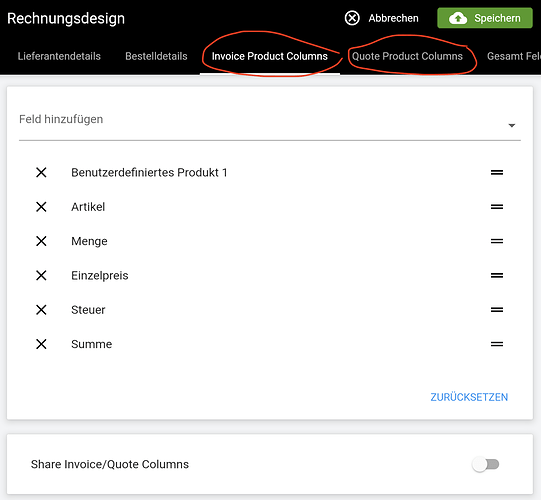Click drag handle next to Einzelpreis
The height and width of the screenshot is (500, 541).
497,275
